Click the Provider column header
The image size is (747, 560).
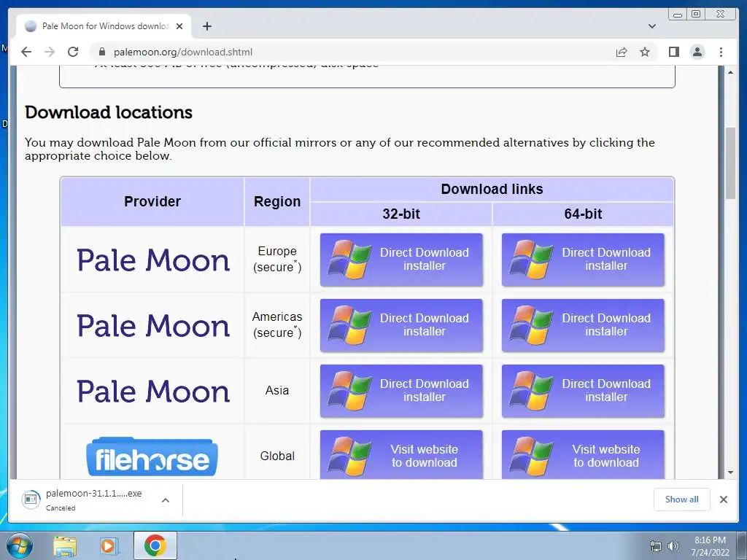click(152, 201)
